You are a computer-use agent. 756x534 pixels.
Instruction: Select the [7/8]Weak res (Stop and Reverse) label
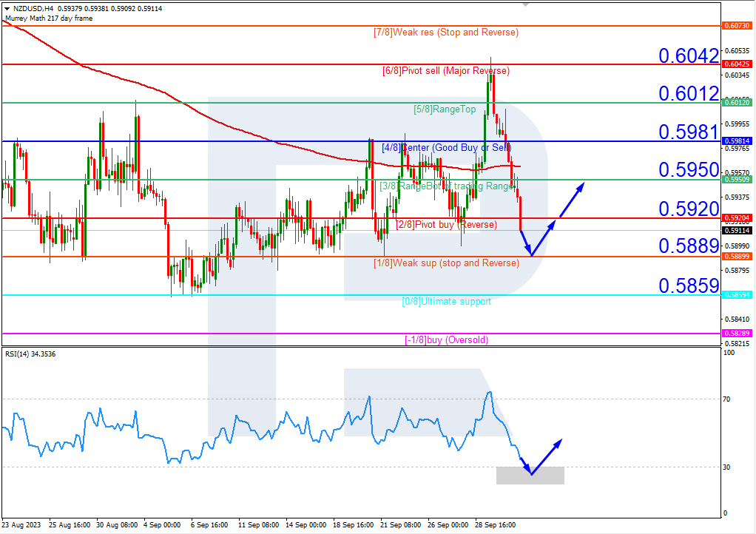(x=447, y=32)
